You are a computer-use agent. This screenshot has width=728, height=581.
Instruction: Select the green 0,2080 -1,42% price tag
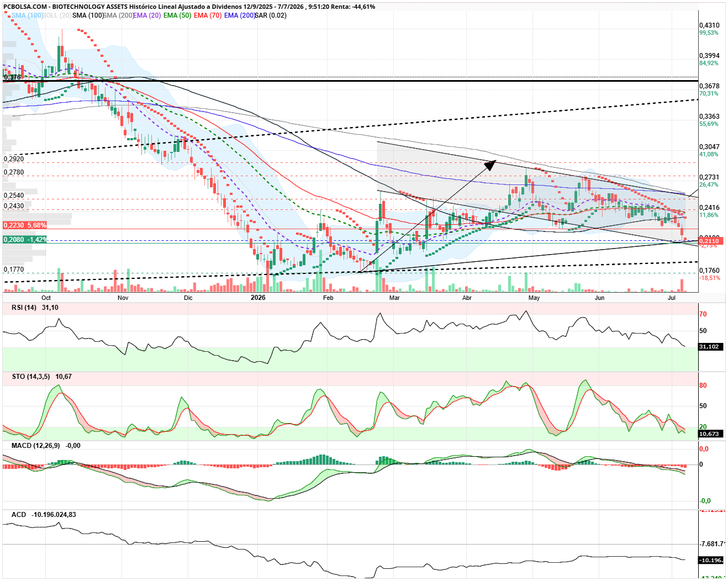25,240
